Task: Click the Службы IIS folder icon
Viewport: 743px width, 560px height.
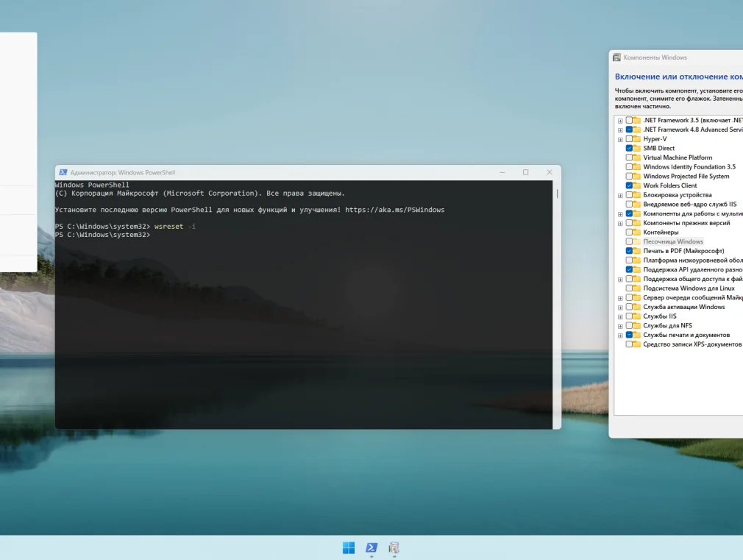Action: 637,316
